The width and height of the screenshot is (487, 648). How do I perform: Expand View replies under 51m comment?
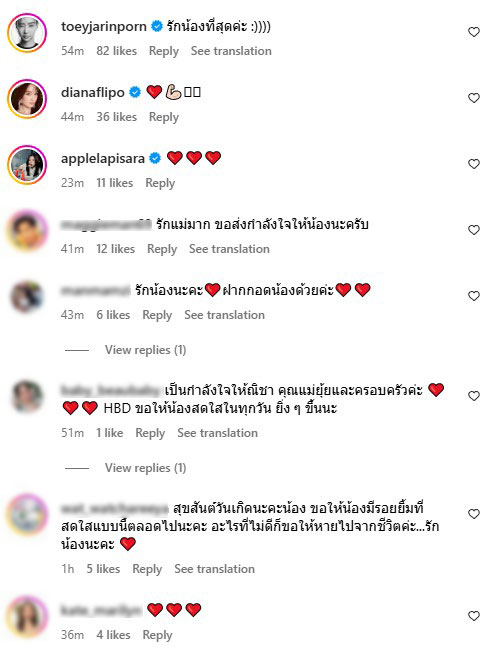click(x=145, y=468)
